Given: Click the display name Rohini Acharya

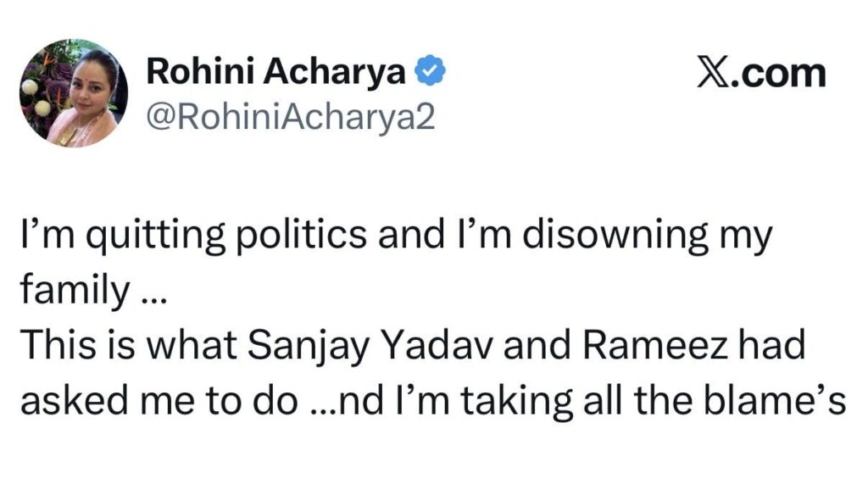Looking at the screenshot, I should click(275, 74).
